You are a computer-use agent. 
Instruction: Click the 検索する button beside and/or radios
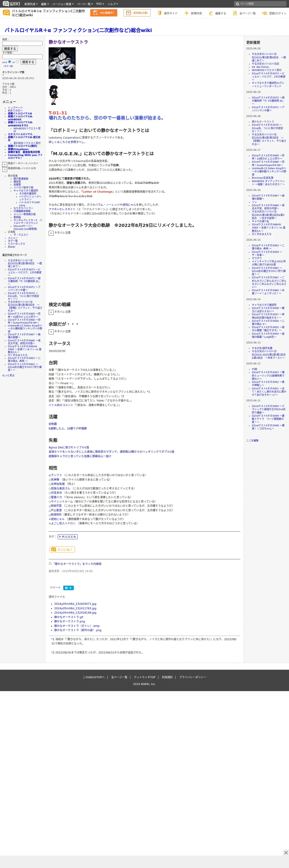[28, 62]
